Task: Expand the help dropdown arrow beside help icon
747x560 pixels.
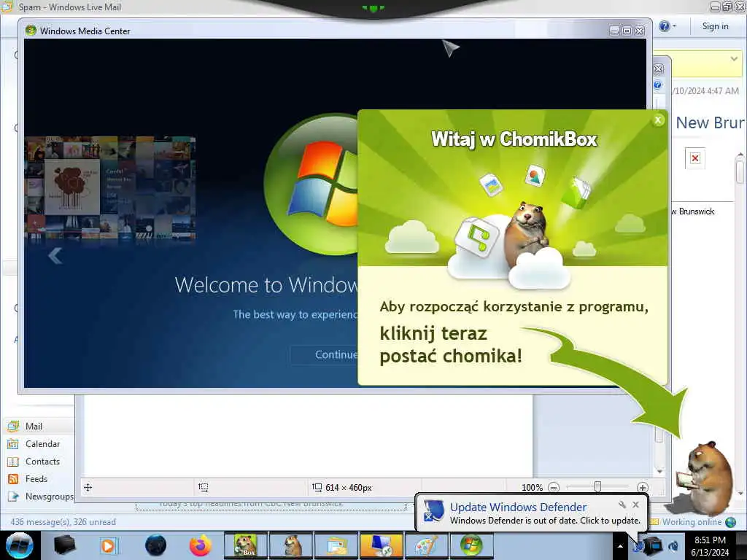Action: (x=674, y=26)
